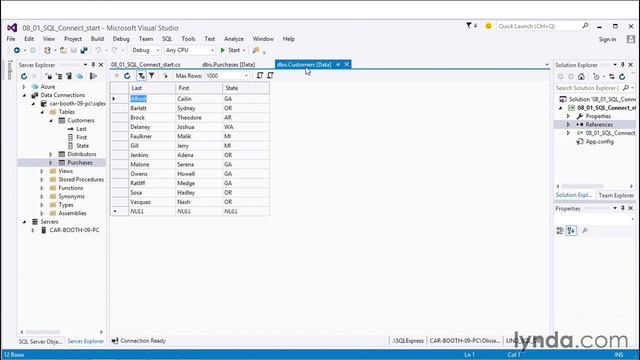Collapse the Data Connections node
This screenshot has width=640, height=360.
[24, 95]
